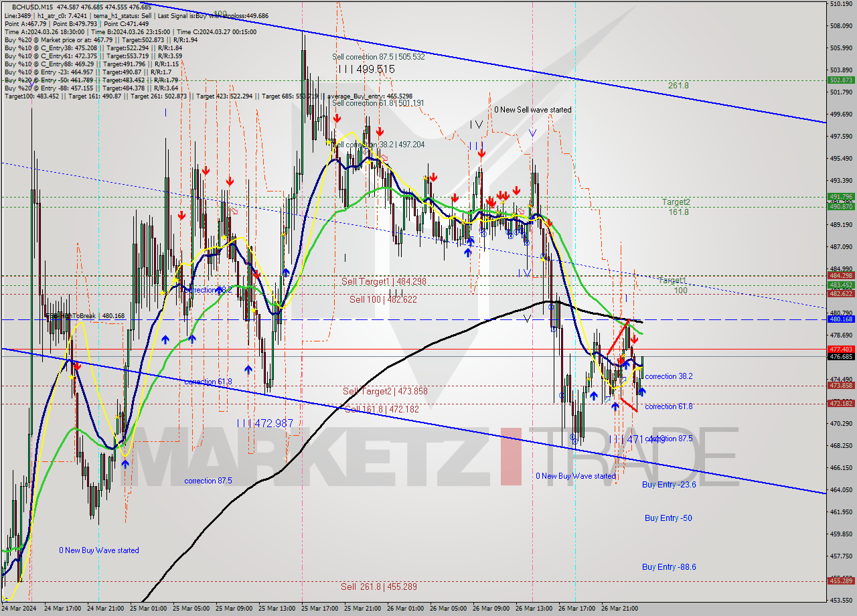The image size is (857, 616).
Task: Select 'Sell 261.8 | 455.289' label
Action: pyautogui.click(x=379, y=587)
